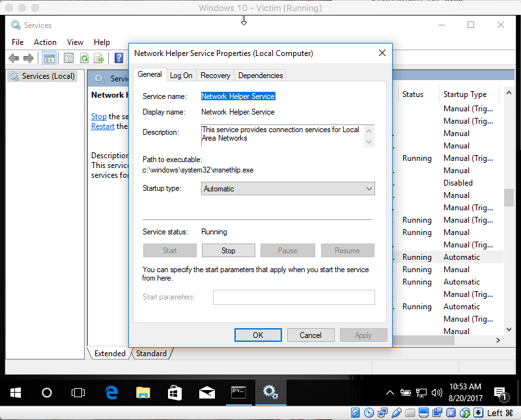
Task: Click the highlighted Service name field
Action: [238, 96]
